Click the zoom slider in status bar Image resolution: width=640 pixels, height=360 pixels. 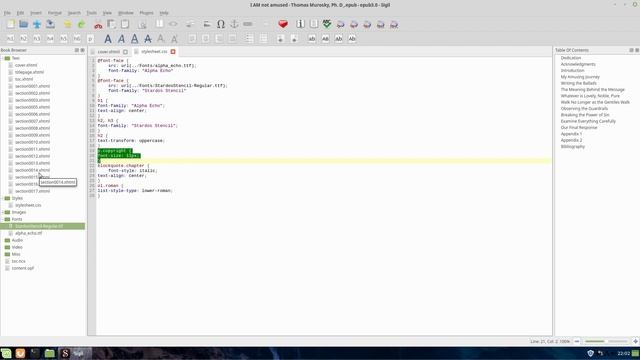click(606, 341)
